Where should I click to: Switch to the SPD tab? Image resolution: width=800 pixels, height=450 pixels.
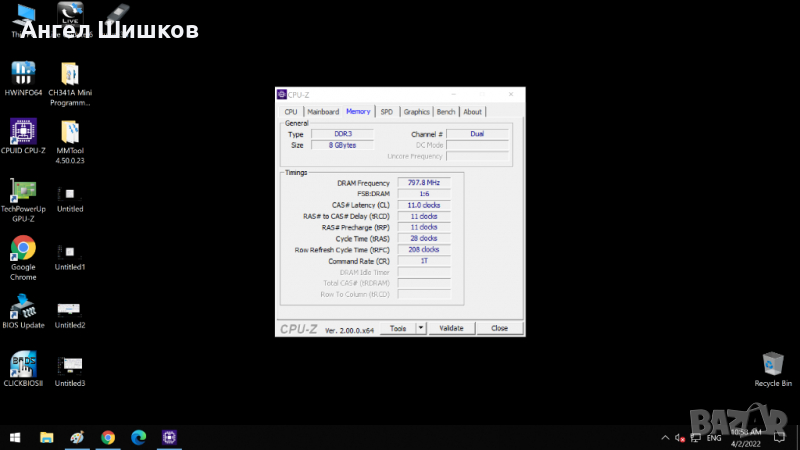[x=386, y=112]
